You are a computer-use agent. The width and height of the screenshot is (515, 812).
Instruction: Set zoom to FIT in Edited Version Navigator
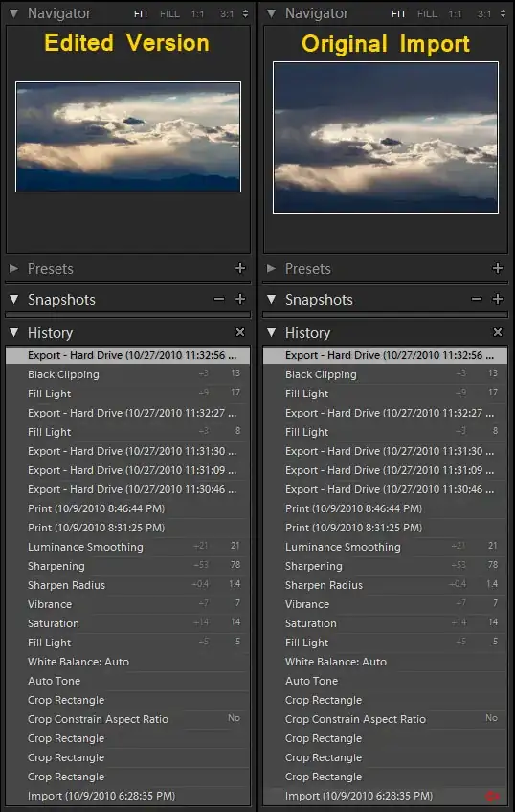(x=142, y=14)
